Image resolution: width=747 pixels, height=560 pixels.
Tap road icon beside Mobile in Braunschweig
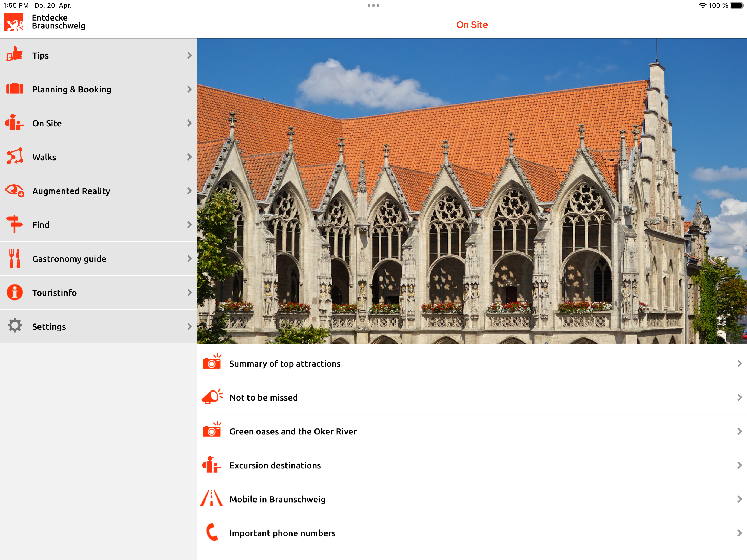point(211,498)
